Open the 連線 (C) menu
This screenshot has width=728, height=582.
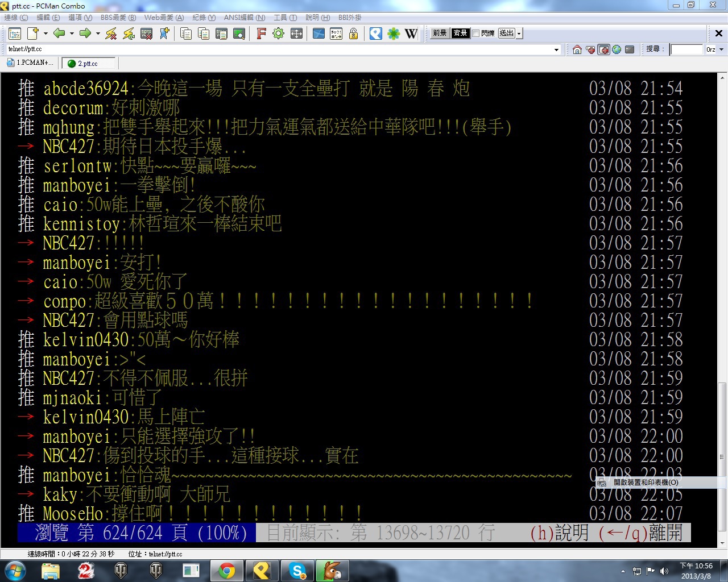[x=16, y=18]
